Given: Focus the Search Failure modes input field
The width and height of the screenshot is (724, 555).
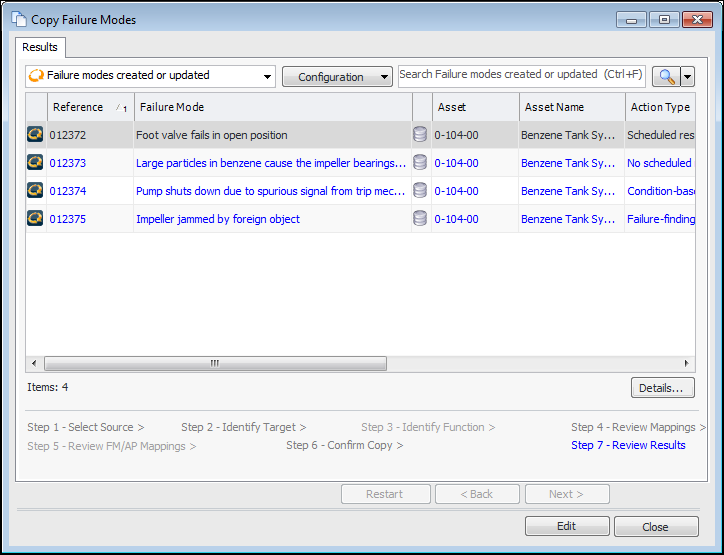Looking at the screenshot, I should click(521, 75).
